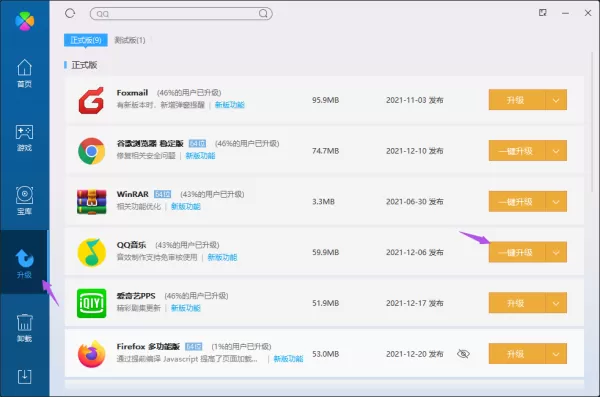This screenshot has width=600, height=397.
Task: Click the QQ音乐 name text
Action: 131,245
